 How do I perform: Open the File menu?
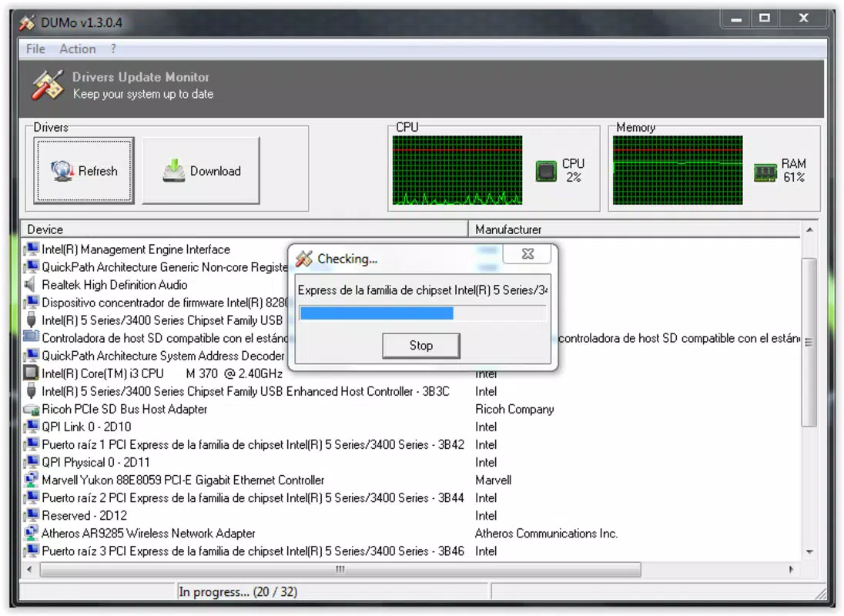pos(35,49)
